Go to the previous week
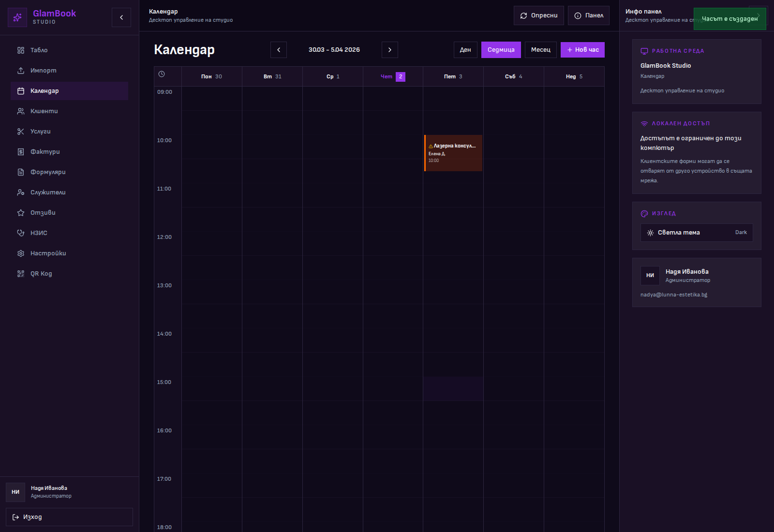This screenshot has width=774, height=532. (x=279, y=50)
